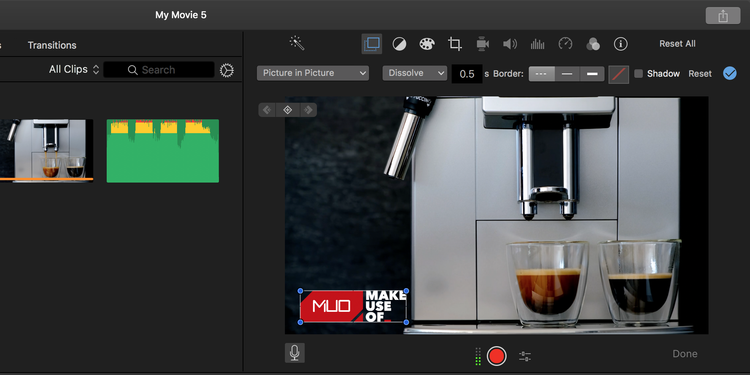Show clip information icon
This screenshot has height=375, width=750.
click(x=620, y=44)
